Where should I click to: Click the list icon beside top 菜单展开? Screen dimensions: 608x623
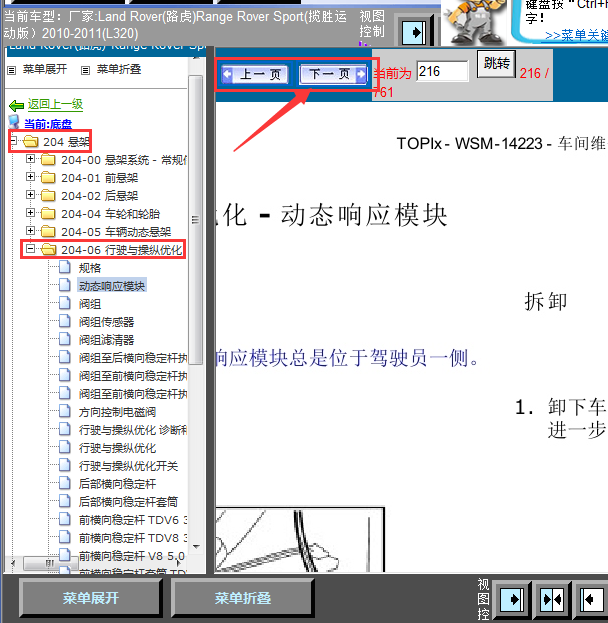tap(12, 70)
